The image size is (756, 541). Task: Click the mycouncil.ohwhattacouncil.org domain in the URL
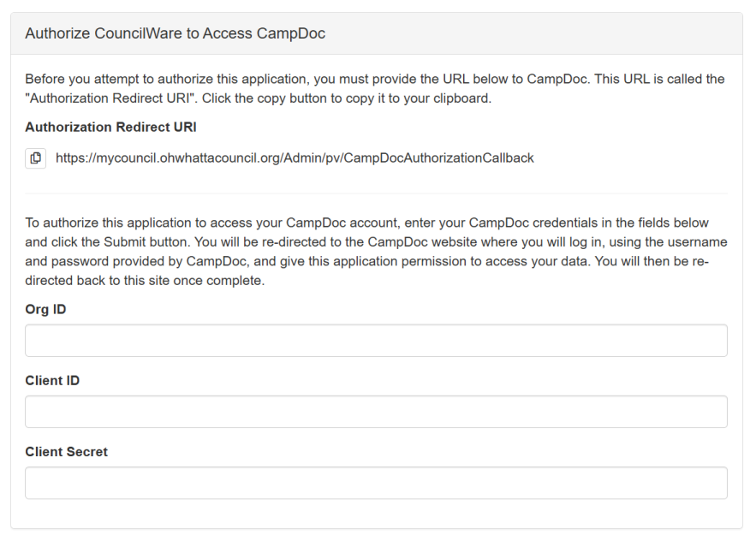tap(194, 158)
